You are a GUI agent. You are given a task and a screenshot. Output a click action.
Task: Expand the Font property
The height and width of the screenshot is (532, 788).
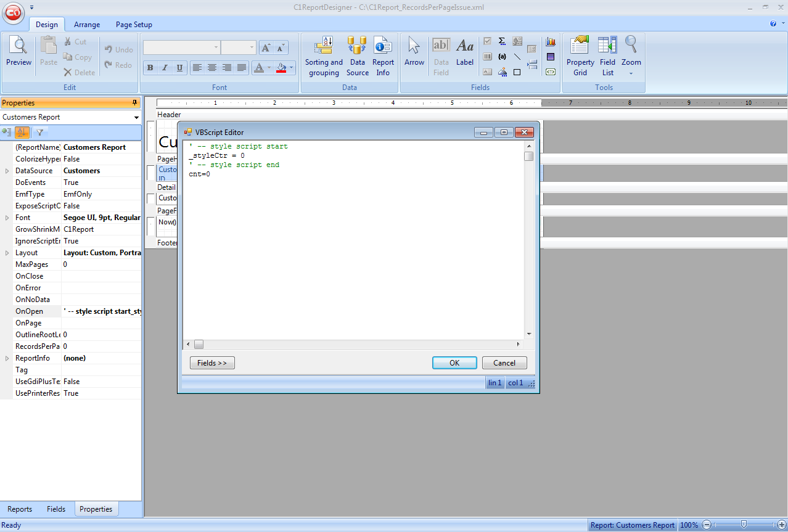point(7,218)
